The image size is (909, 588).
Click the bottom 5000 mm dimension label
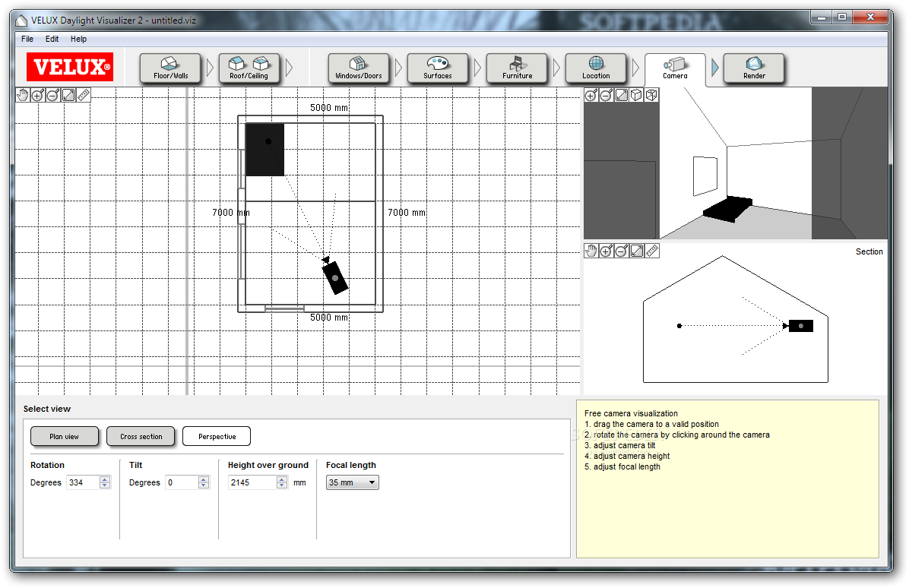tap(328, 318)
